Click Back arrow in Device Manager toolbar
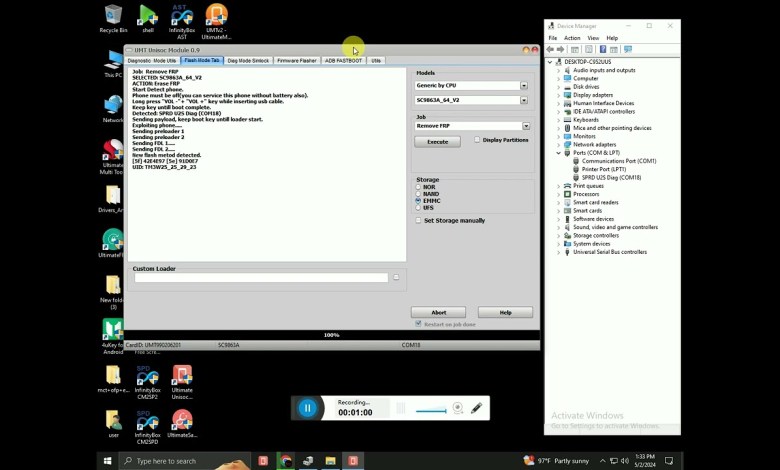 550,49
